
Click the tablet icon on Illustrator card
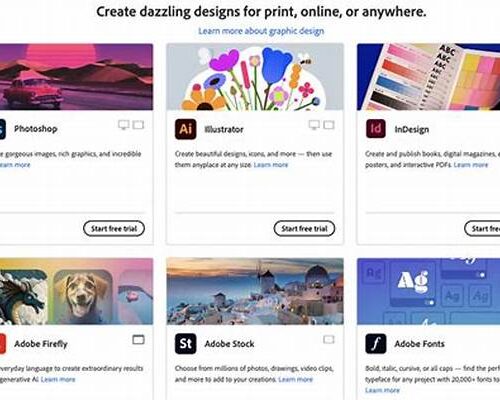329,125
